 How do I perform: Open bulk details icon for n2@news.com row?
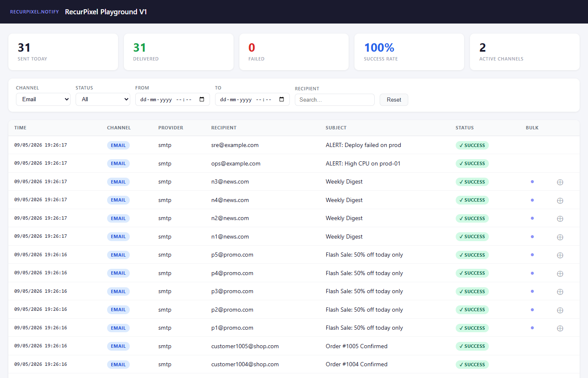(560, 219)
